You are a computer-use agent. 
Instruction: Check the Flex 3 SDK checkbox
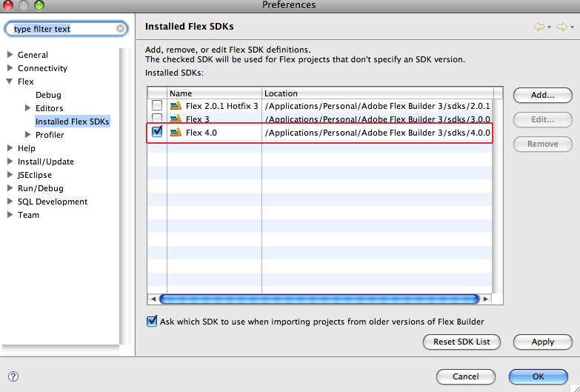pos(157,119)
